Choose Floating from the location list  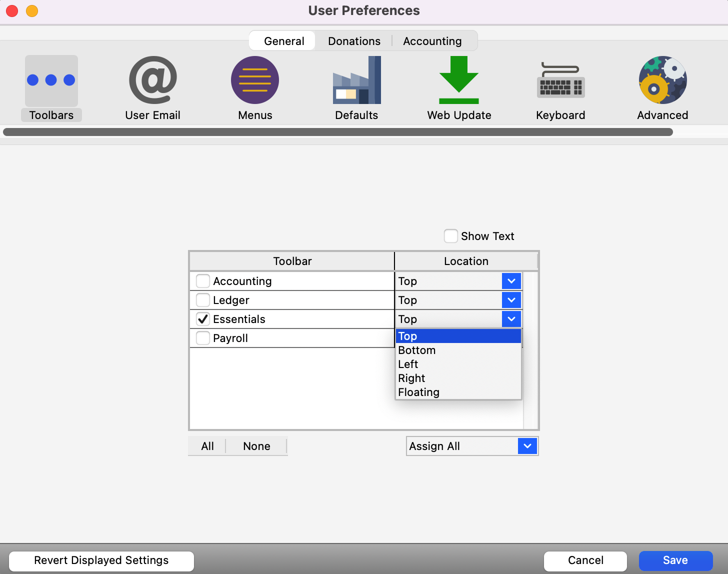click(x=419, y=392)
